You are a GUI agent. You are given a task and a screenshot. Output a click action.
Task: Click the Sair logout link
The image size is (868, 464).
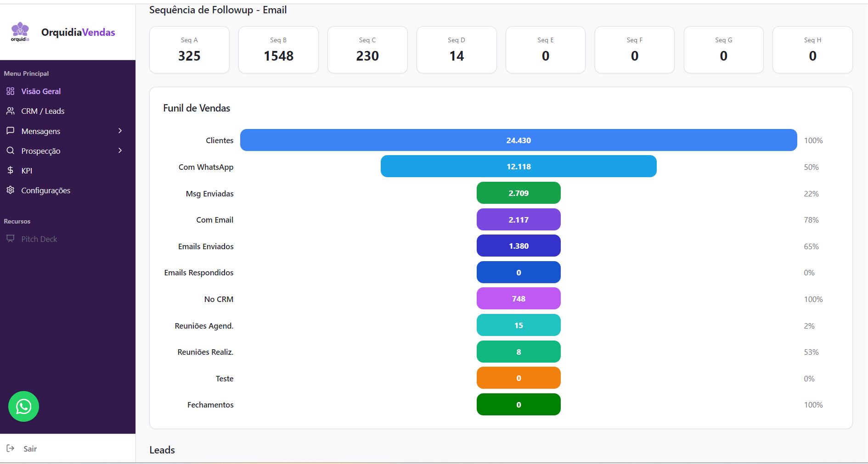30,449
